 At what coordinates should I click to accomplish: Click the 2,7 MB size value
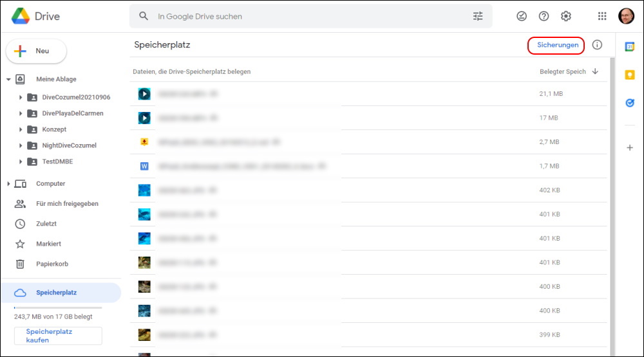click(549, 142)
